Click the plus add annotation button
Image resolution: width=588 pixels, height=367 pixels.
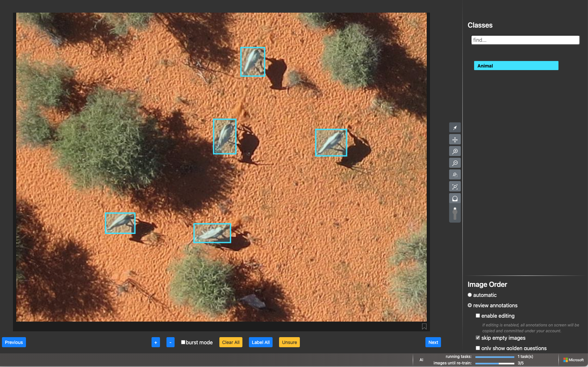click(156, 342)
